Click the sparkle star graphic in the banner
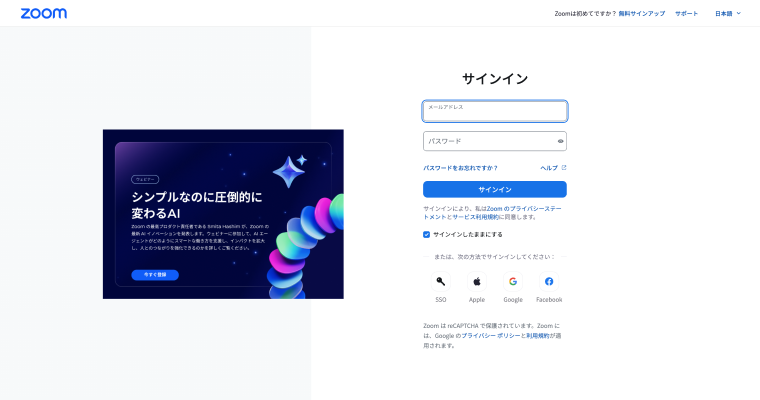Screen dimensions: 760x400 click(290, 171)
